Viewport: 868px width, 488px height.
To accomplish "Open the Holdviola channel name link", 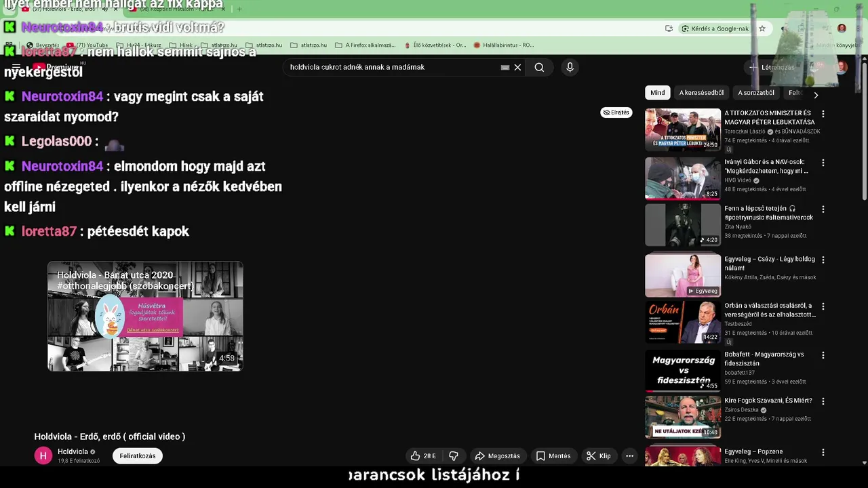I will coord(73,452).
